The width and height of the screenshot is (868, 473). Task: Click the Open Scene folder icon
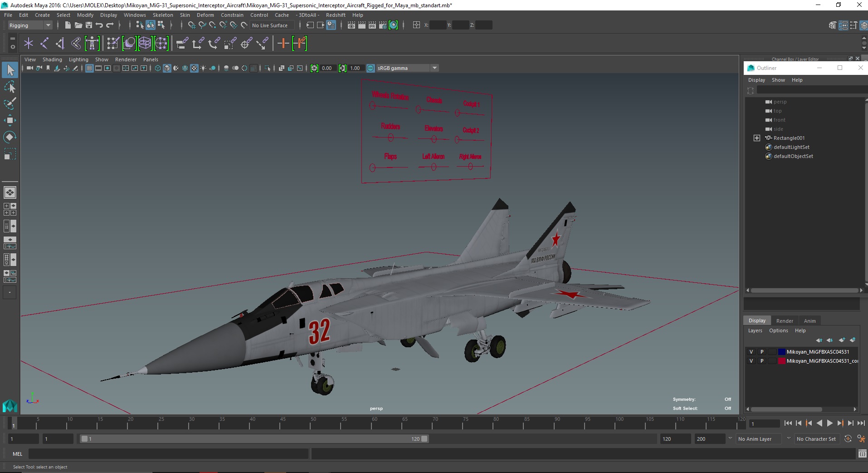point(78,25)
